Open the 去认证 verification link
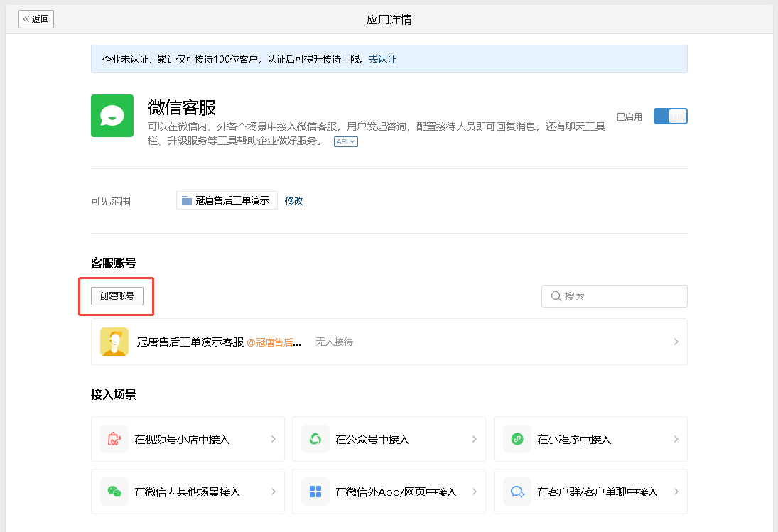 click(382, 59)
